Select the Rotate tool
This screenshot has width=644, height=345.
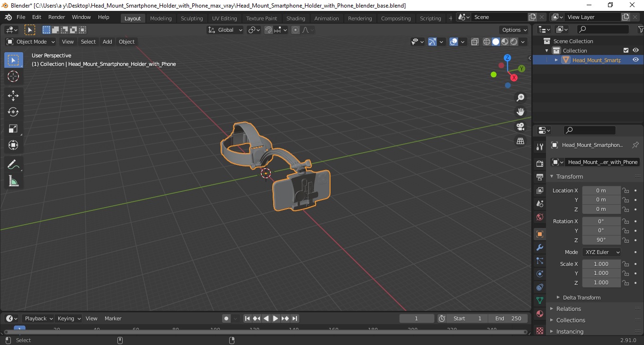pos(13,112)
